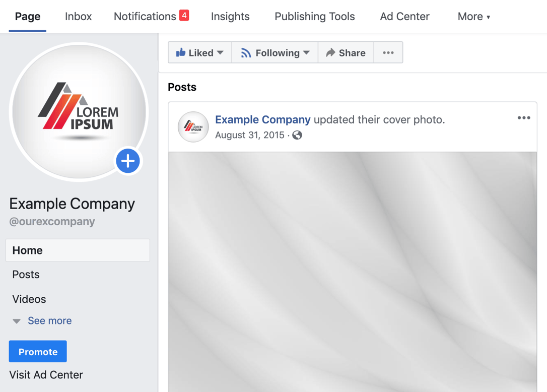Open the ellipsis options next to Share
Image resolution: width=547 pixels, height=392 pixels.
(x=388, y=52)
